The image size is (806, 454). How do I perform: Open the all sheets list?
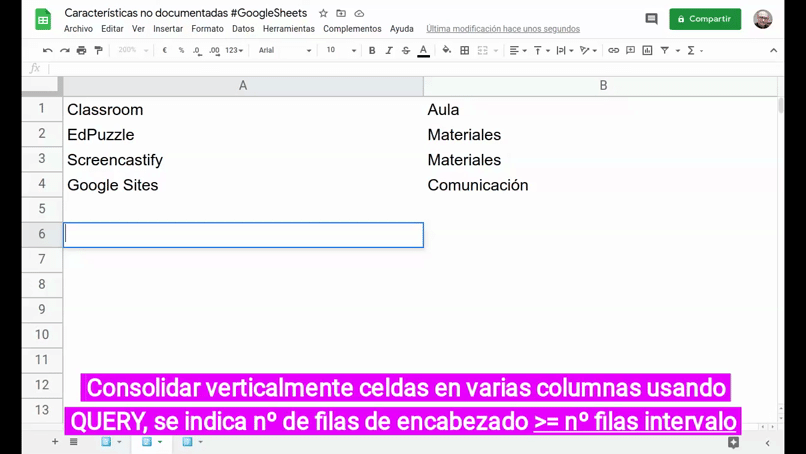[x=74, y=442]
